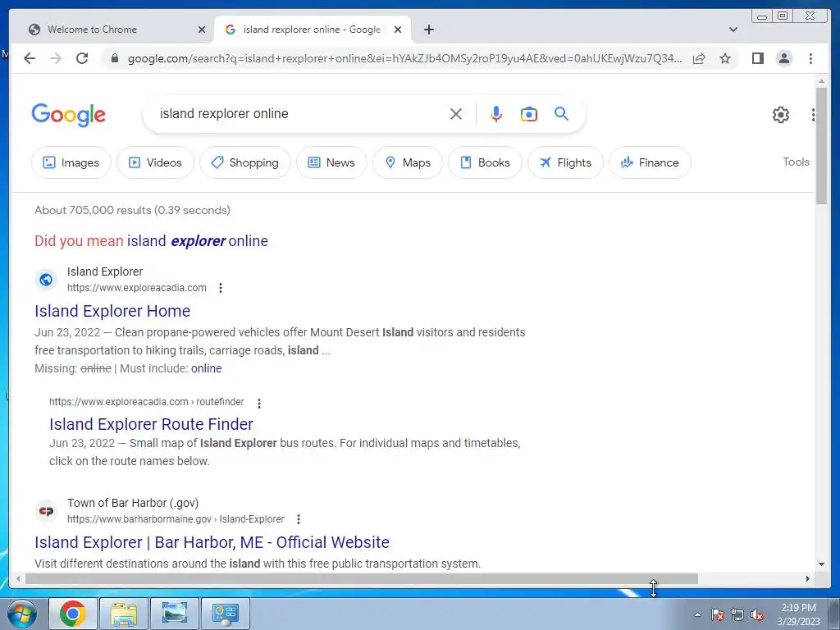Filter results by Videos
The height and width of the screenshot is (630, 840).
pos(155,162)
